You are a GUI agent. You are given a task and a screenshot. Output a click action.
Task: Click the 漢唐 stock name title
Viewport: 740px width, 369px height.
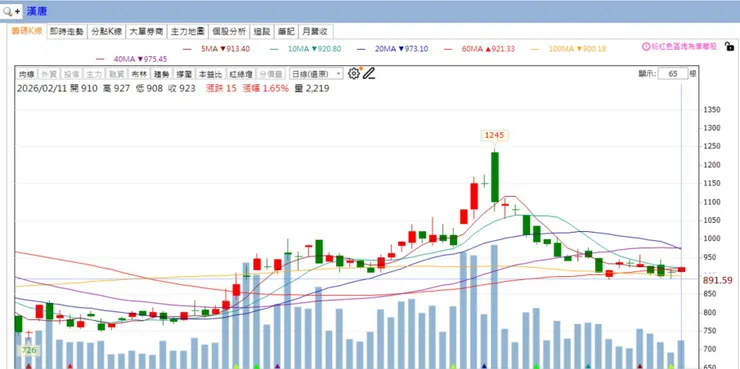pyautogui.click(x=37, y=11)
